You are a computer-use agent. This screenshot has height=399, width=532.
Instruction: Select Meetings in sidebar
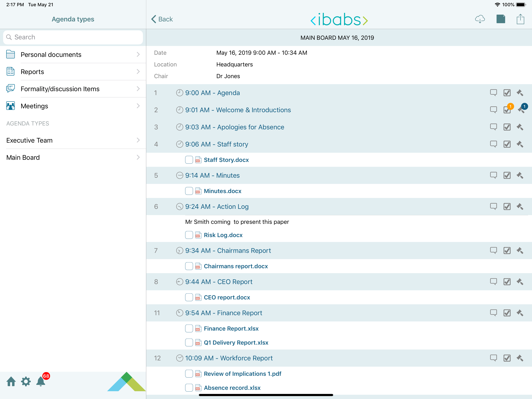[x=73, y=106]
